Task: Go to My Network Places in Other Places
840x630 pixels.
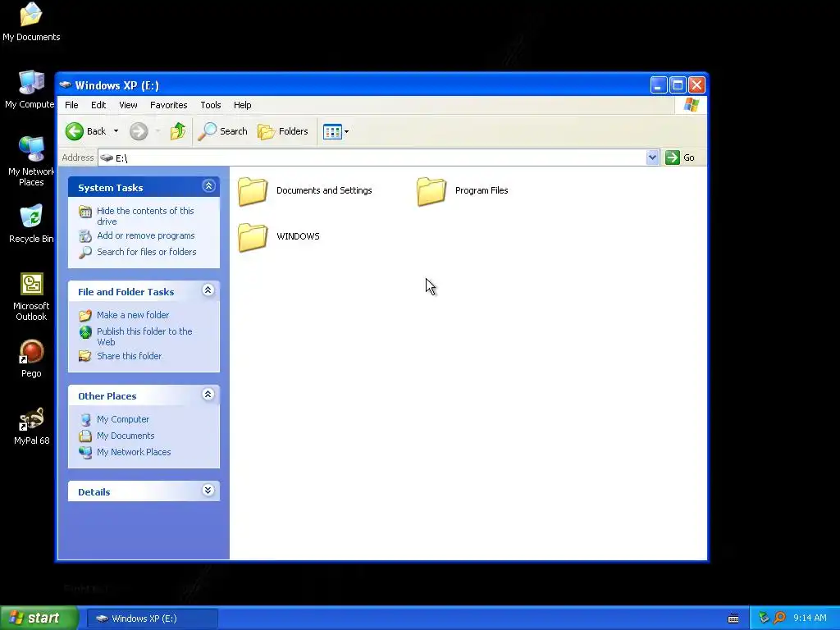Action: point(134,452)
